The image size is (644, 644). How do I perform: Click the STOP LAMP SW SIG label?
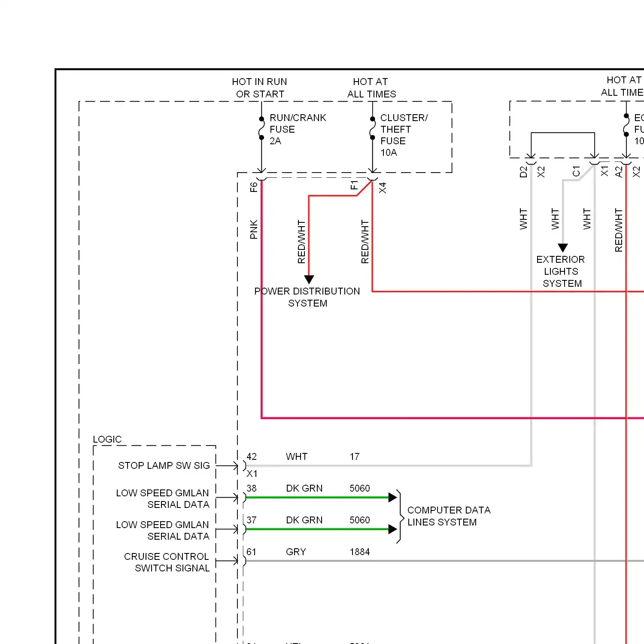[164, 465]
